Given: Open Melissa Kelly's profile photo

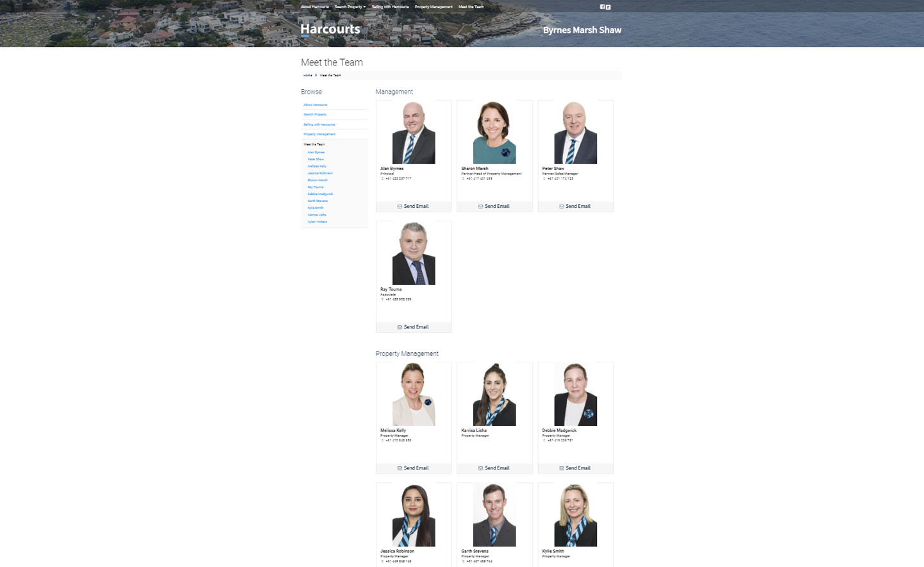Looking at the screenshot, I should 414,394.
